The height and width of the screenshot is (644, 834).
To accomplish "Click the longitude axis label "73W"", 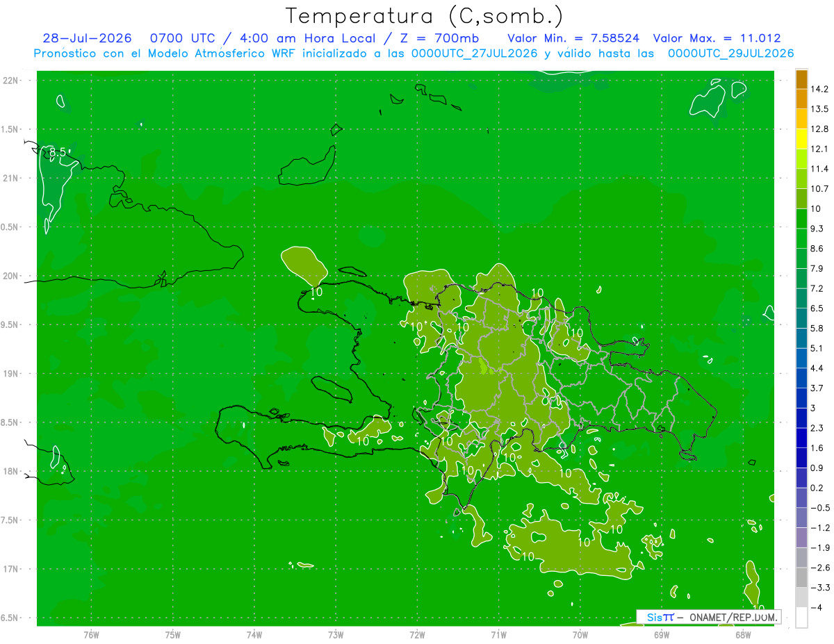I will click(x=336, y=634).
